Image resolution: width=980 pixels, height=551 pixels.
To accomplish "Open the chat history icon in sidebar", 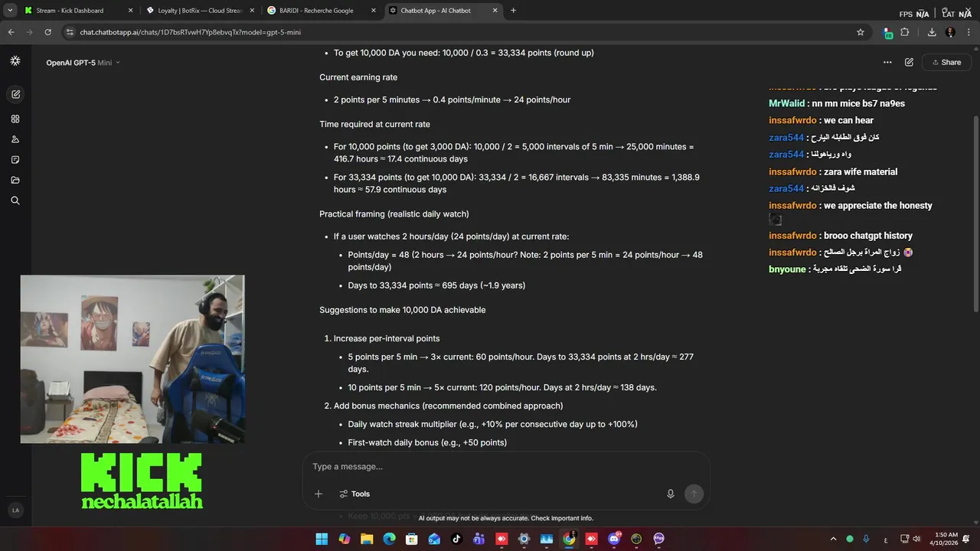I will click(x=15, y=160).
